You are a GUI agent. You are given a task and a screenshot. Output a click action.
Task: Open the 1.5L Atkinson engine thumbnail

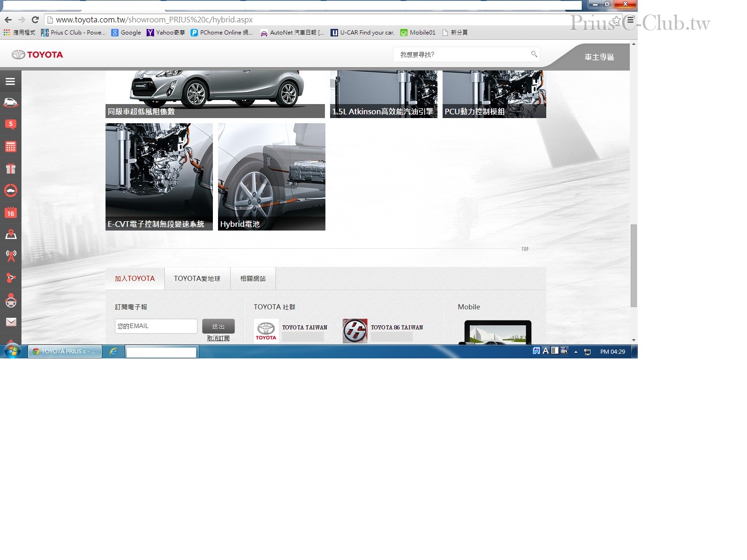click(384, 94)
